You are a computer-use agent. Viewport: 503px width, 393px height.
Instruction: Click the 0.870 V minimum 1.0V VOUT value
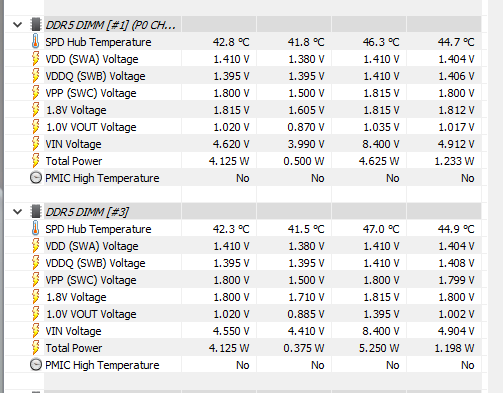[306, 127]
